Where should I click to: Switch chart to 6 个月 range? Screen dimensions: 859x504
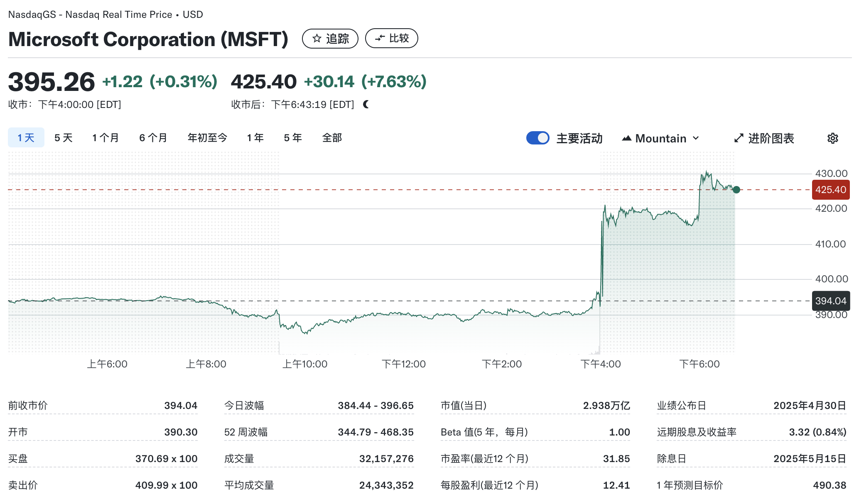[153, 138]
